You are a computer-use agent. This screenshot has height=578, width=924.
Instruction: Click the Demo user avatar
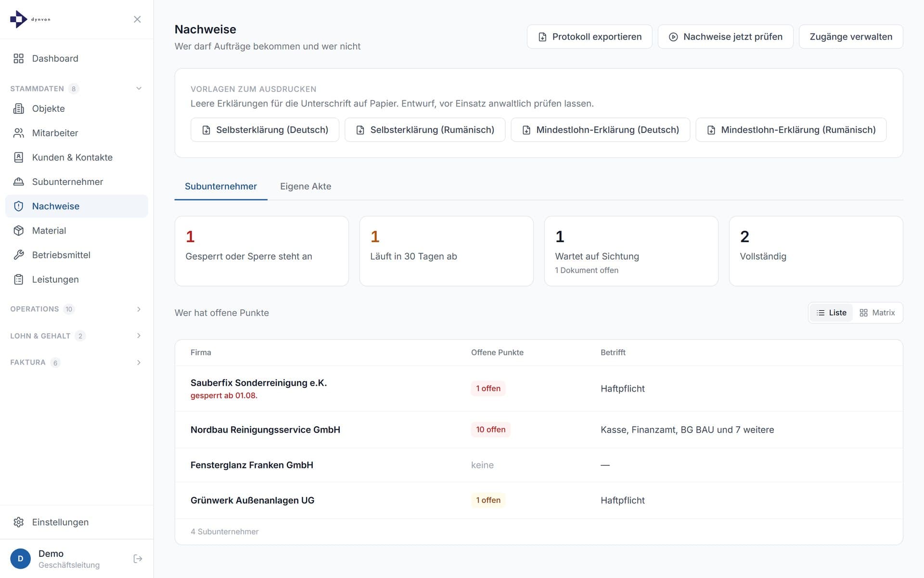click(x=20, y=559)
